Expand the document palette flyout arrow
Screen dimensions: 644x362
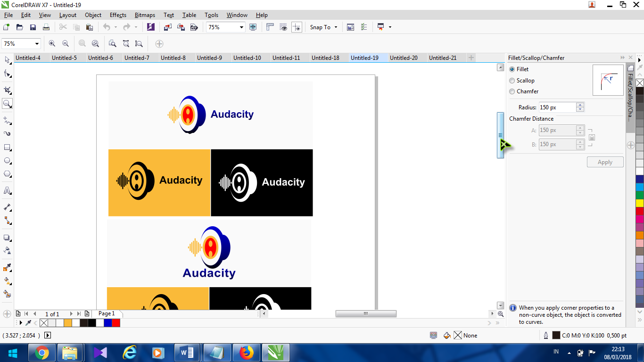click(20, 323)
